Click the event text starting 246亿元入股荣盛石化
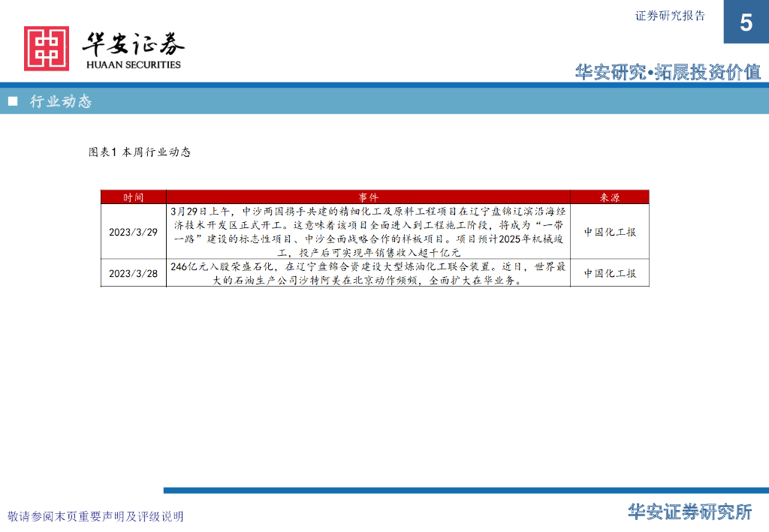This screenshot has width=769, height=532. [368, 273]
